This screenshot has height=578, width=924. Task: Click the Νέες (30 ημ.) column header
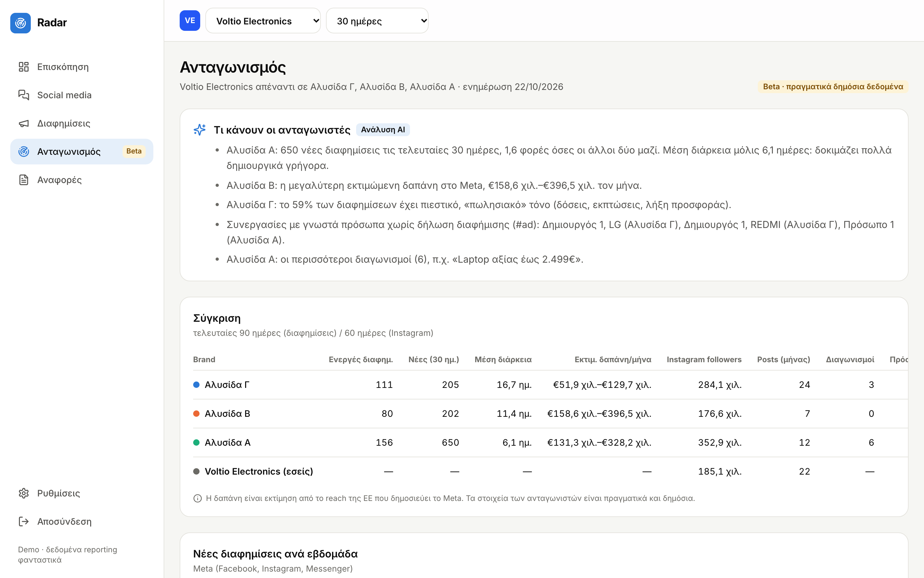click(434, 360)
